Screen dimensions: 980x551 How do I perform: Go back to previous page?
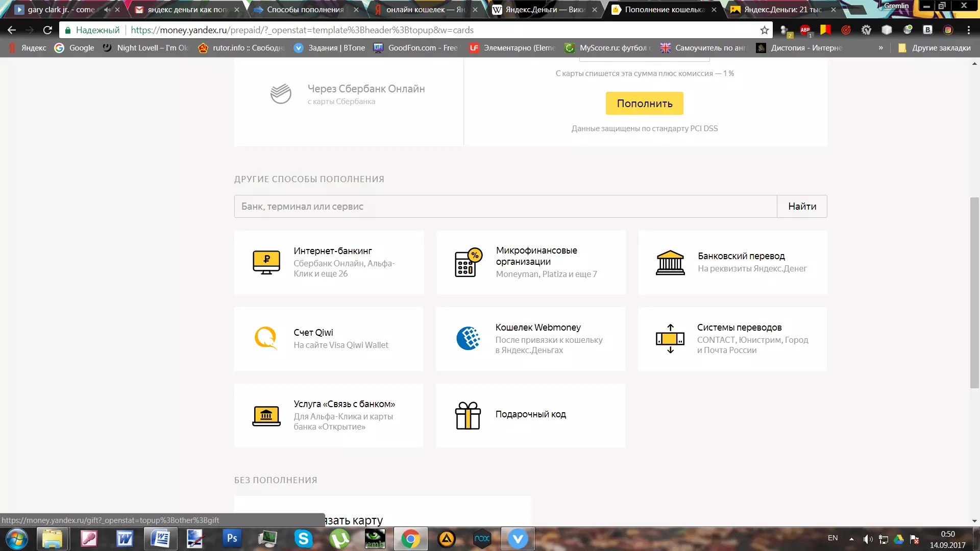pyautogui.click(x=12, y=30)
